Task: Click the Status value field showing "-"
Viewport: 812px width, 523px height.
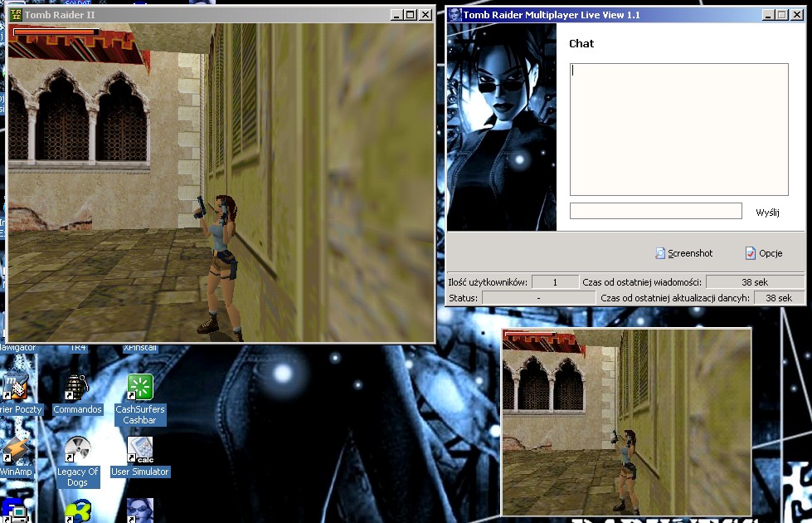Action: tap(538, 297)
